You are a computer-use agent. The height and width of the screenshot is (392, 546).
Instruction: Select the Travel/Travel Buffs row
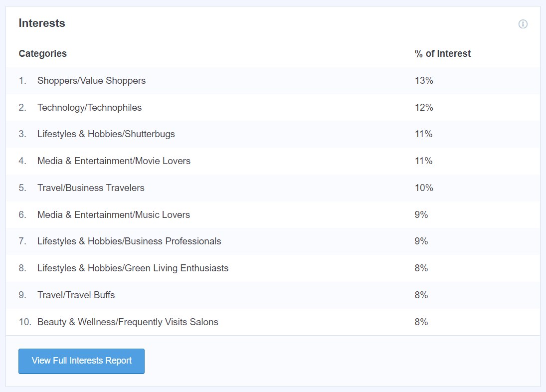pyautogui.click(x=76, y=295)
